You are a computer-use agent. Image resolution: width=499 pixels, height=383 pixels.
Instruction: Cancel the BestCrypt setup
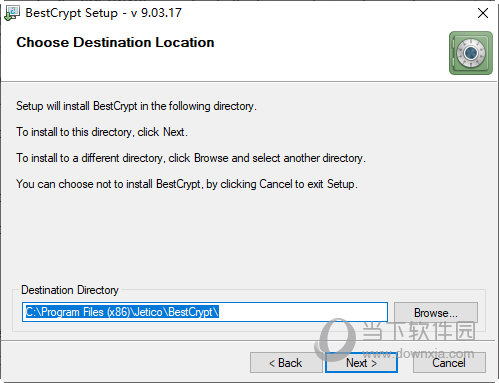click(x=449, y=363)
